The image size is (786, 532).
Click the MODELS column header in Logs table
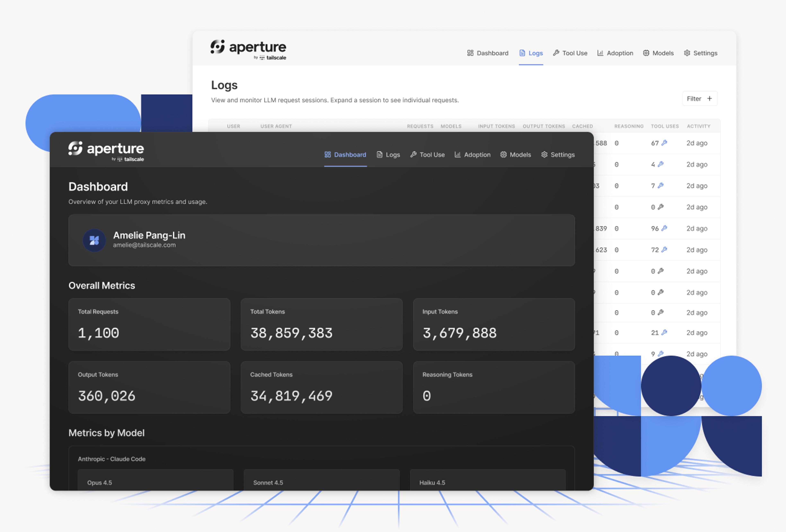coord(451,126)
